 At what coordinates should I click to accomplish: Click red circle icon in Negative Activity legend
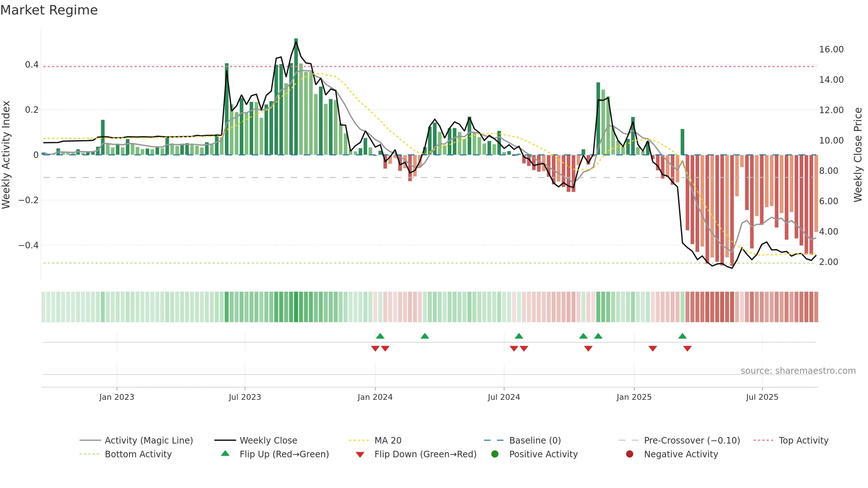pyautogui.click(x=630, y=454)
